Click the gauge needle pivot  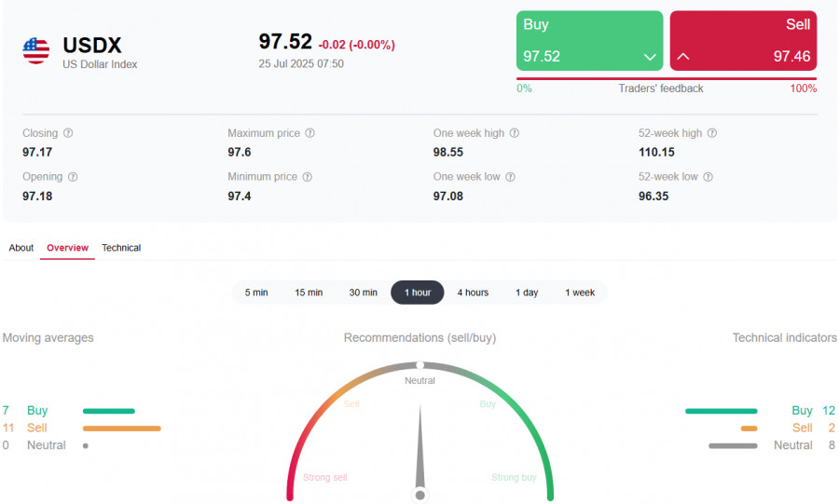[420, 496]
